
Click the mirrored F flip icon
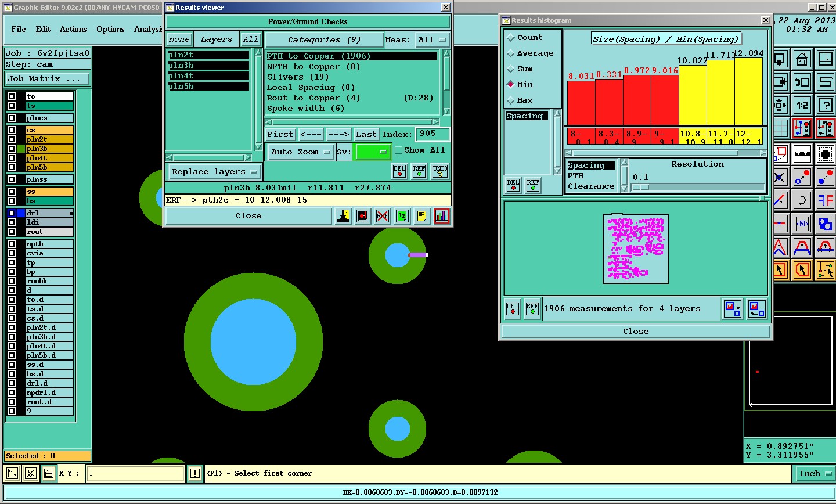click(x=825, y=200)
